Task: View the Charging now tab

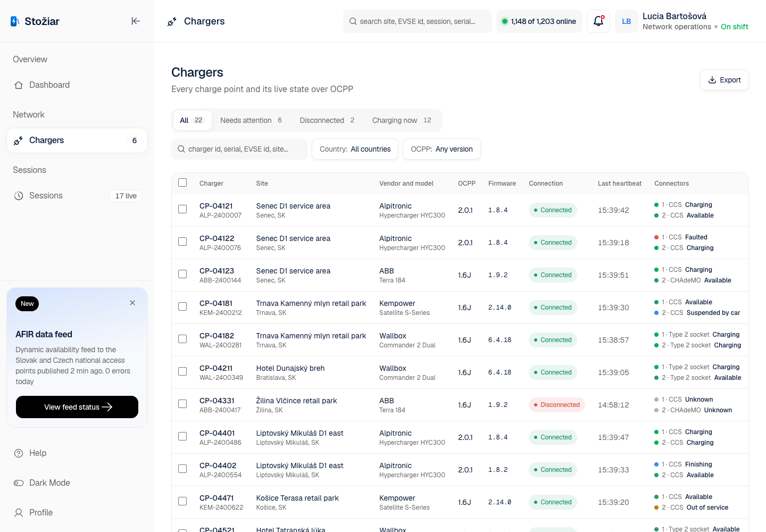Action: pyautogui.click(x=402, y=120)
